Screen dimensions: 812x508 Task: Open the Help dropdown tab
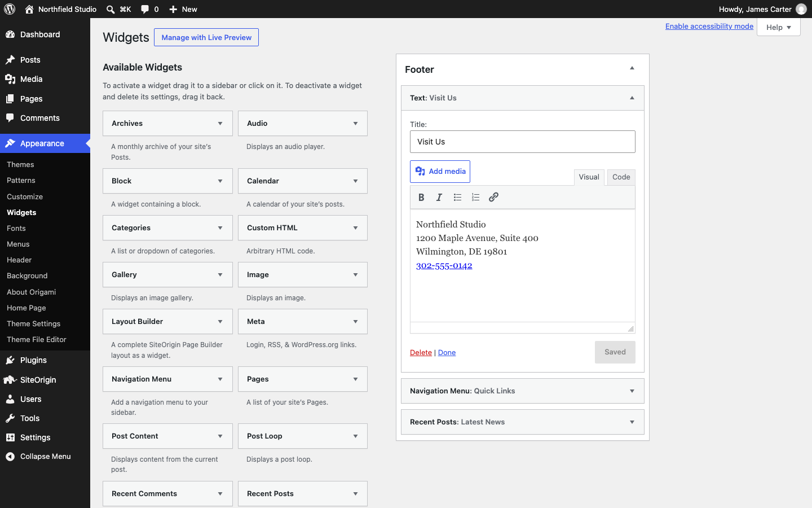click(x=778, y=27)
